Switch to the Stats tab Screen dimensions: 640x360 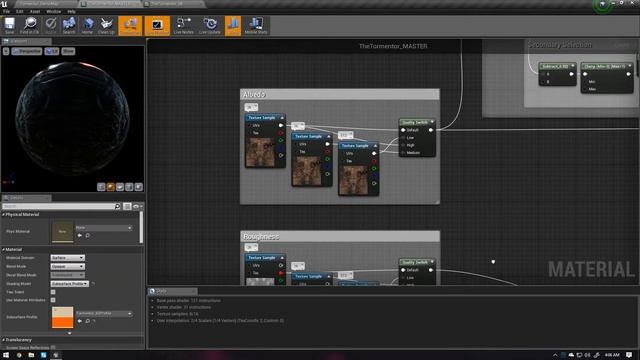click(x=172, y=291)
